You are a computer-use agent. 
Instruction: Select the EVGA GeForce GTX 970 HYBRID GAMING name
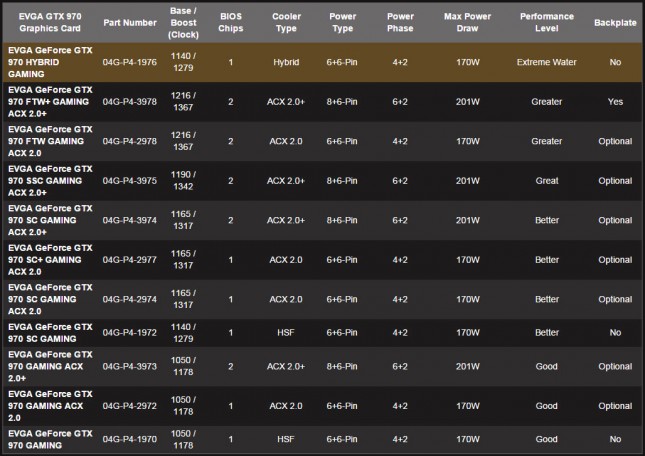pos(50,62)
